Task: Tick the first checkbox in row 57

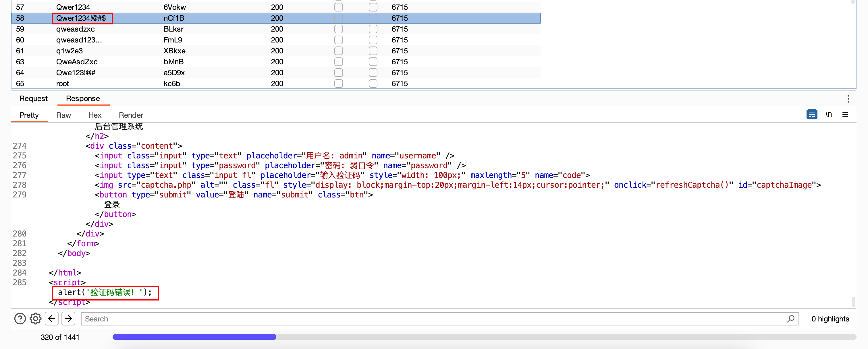Action: tap(338, 7)
